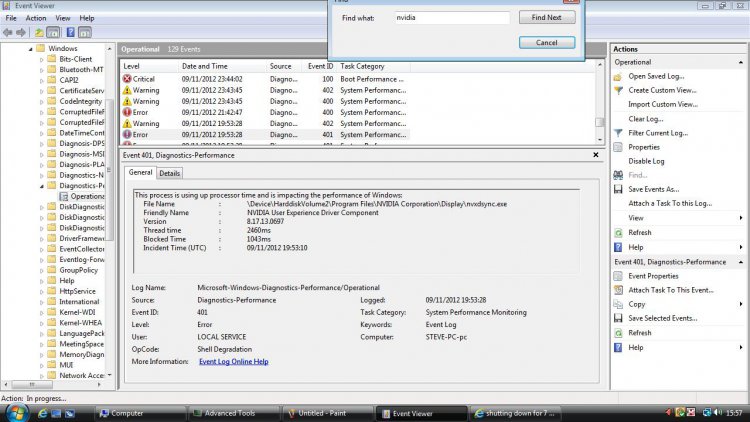
Task: Open the File menu
Action: pos(11,18)
